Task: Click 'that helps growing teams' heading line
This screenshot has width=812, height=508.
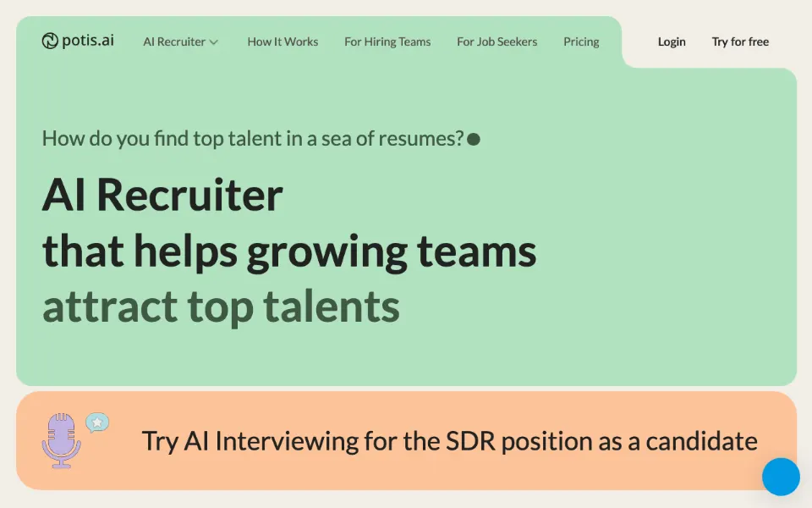Action: click(289, 251)
